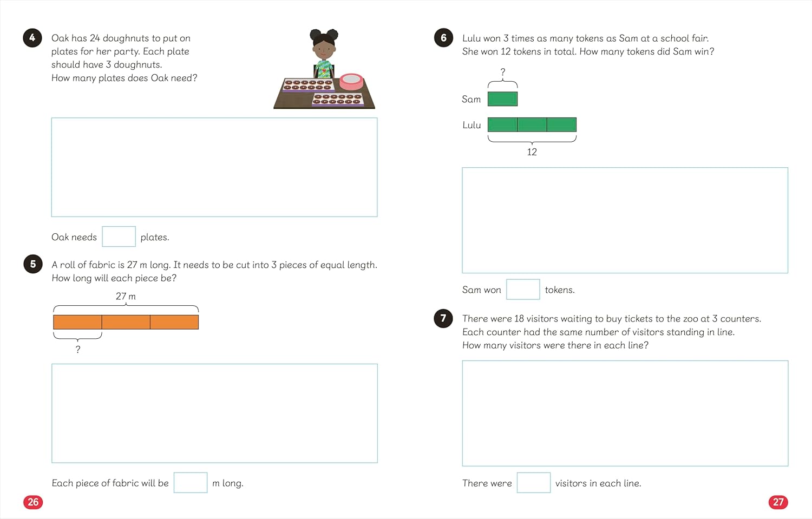Click the middle green block in Lulu's bar

pyautogui.click(x=532, y=125)
